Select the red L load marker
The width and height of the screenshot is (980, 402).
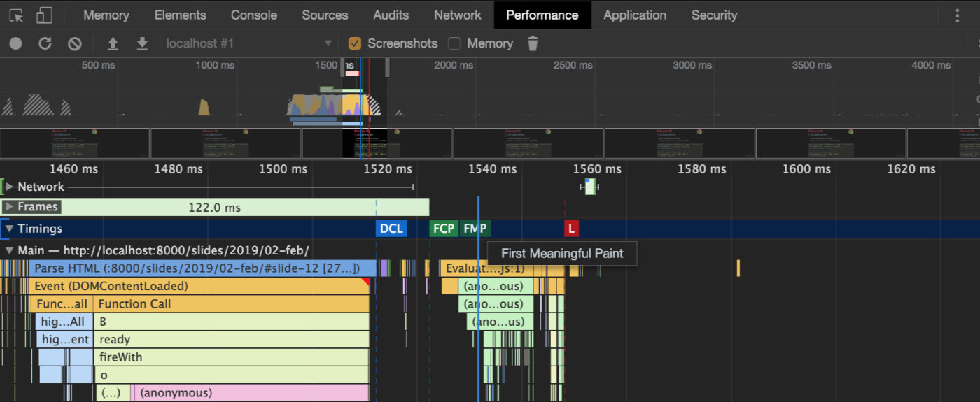(572, 229)
